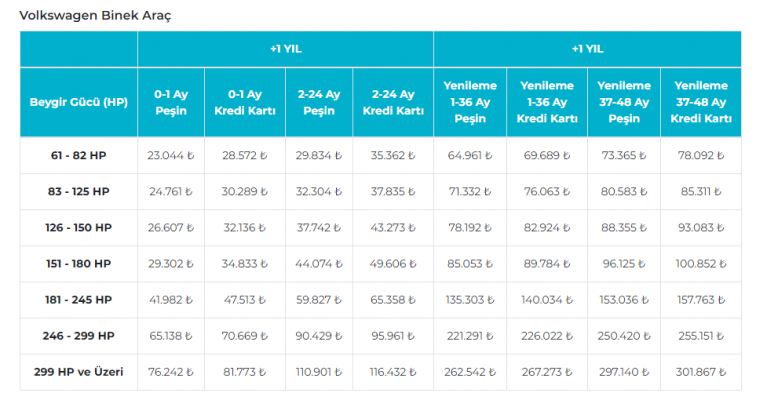This screenshot has width=767, height=400.
Task: Select the 'Yenileme 1-36 Ay Peşin' header
Action: 470,102
